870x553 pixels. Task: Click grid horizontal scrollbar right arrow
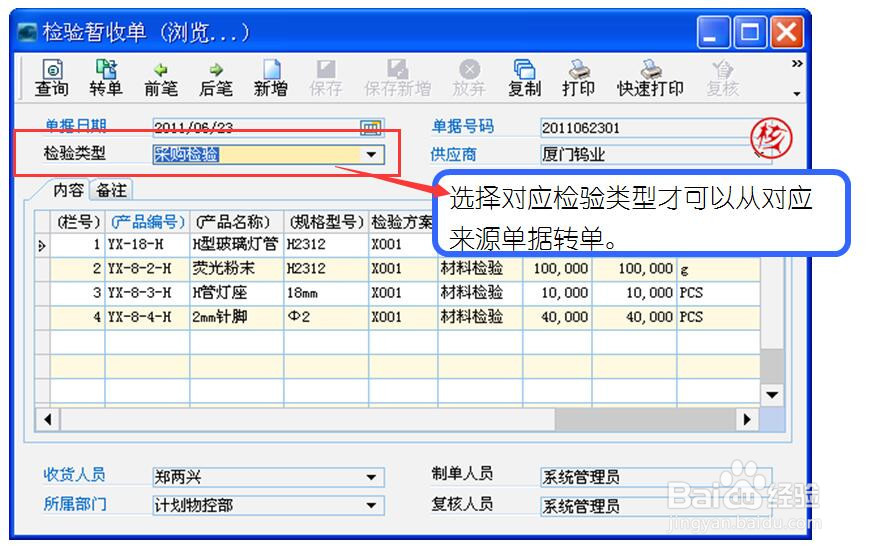tap(747, 419)
